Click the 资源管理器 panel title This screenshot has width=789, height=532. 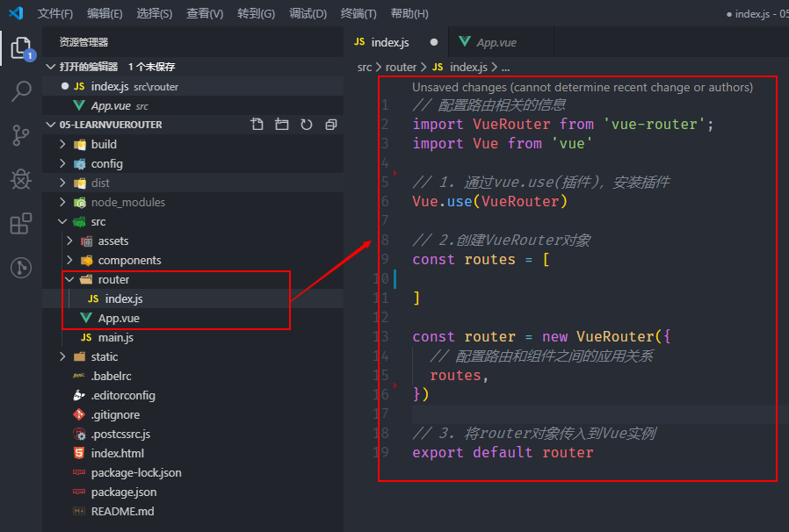(x=83, y=42)
